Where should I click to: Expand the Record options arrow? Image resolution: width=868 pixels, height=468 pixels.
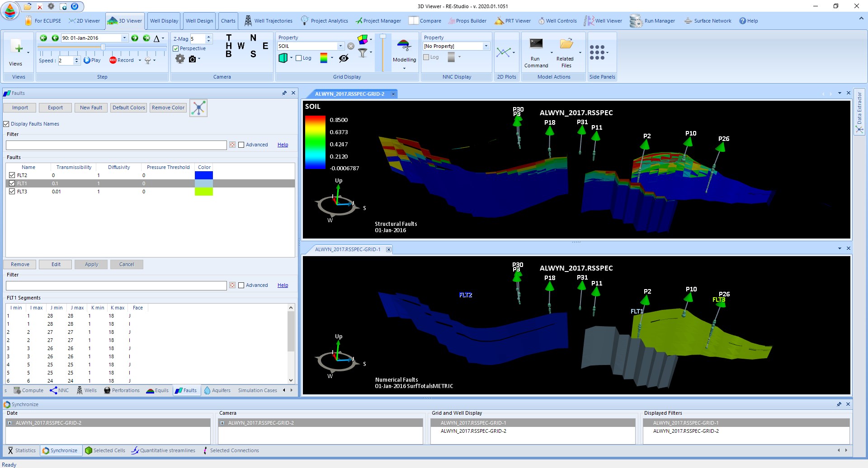click(x=140, y=60)
